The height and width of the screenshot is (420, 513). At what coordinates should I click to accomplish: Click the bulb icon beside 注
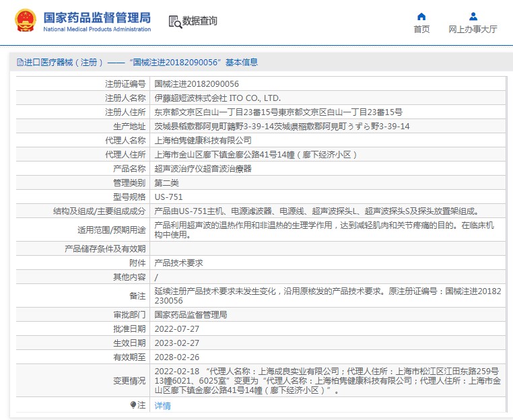[133, 405]
